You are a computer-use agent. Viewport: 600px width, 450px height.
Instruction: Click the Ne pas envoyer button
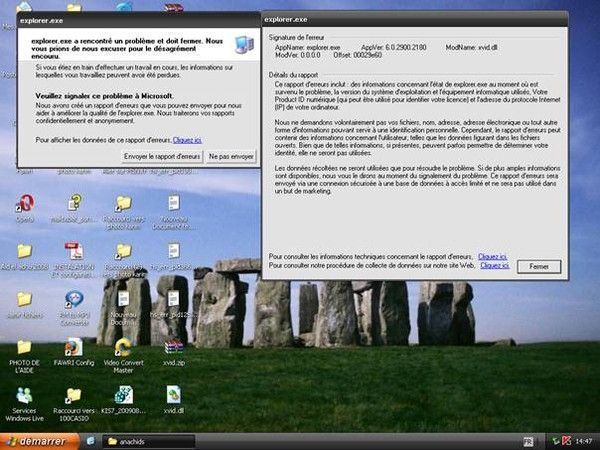[231, 157]
